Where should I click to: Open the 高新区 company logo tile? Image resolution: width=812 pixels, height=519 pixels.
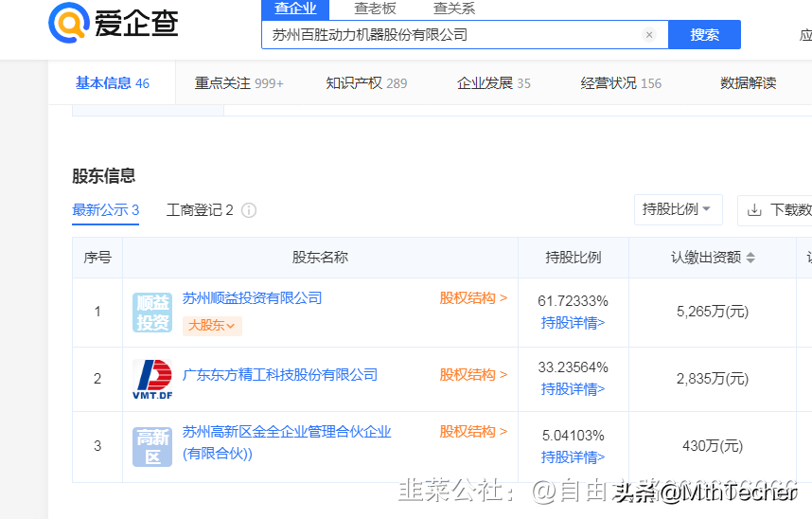[x=152, y=446]
